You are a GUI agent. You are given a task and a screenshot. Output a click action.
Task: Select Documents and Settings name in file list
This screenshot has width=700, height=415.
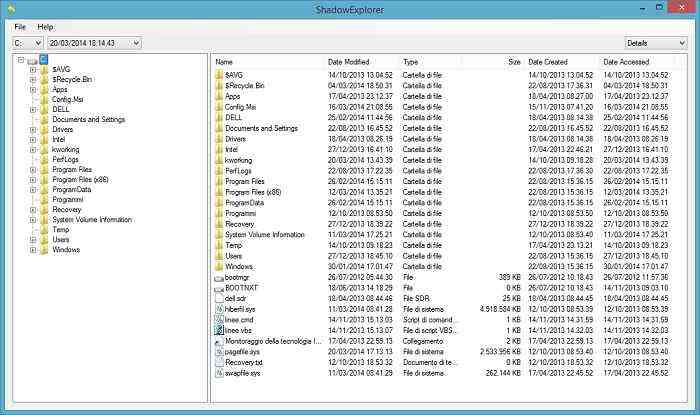pyautogui.click(x=261, y=128)
